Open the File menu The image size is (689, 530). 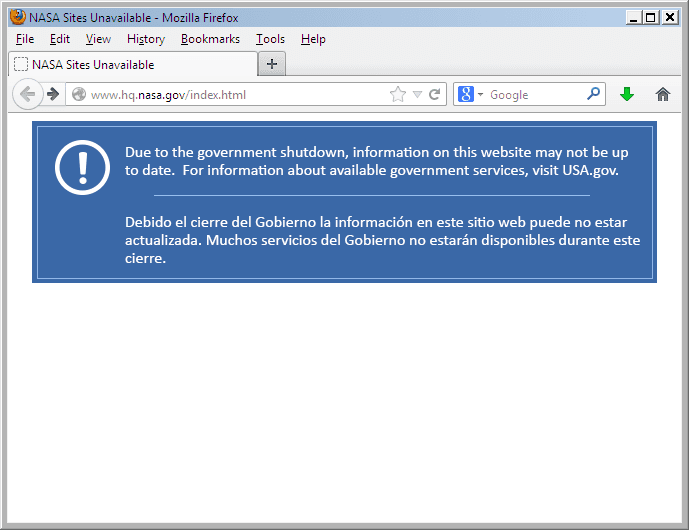(x=25, y=39)
